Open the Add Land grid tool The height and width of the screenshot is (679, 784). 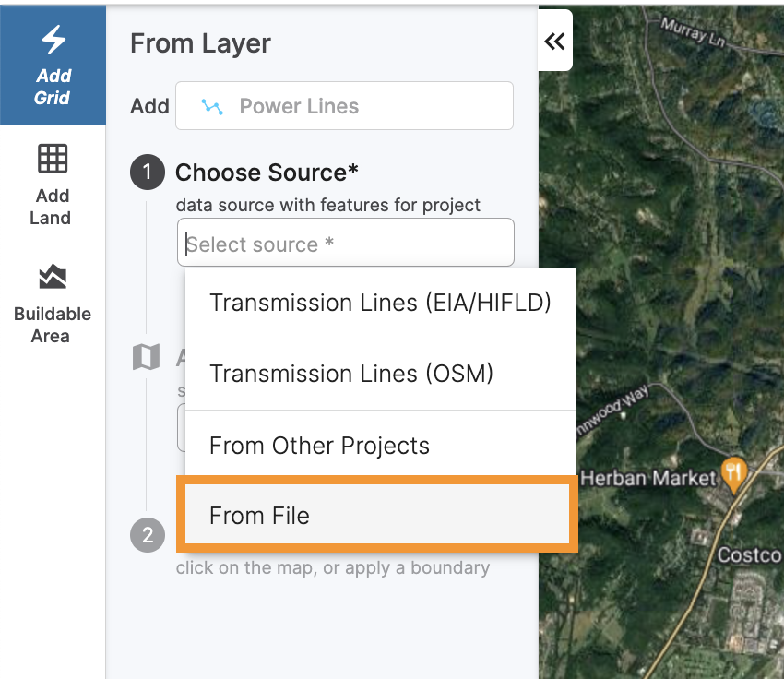tap(53, 158)
